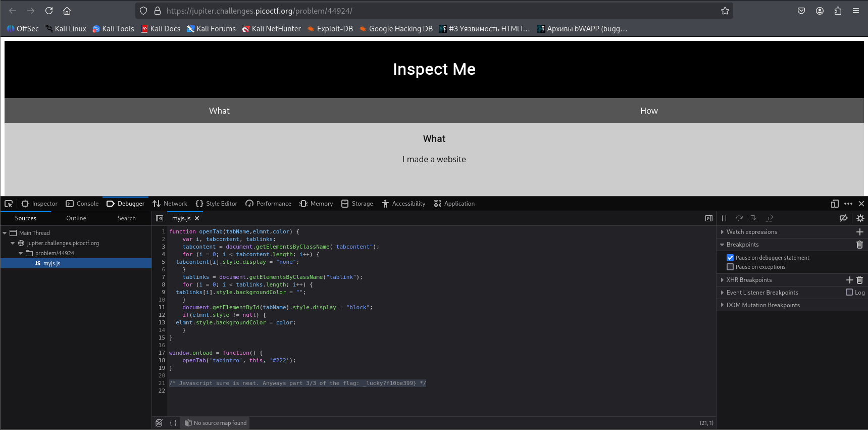Click the How tab on the webpage

pyautogui.click(x=649, y=111)
